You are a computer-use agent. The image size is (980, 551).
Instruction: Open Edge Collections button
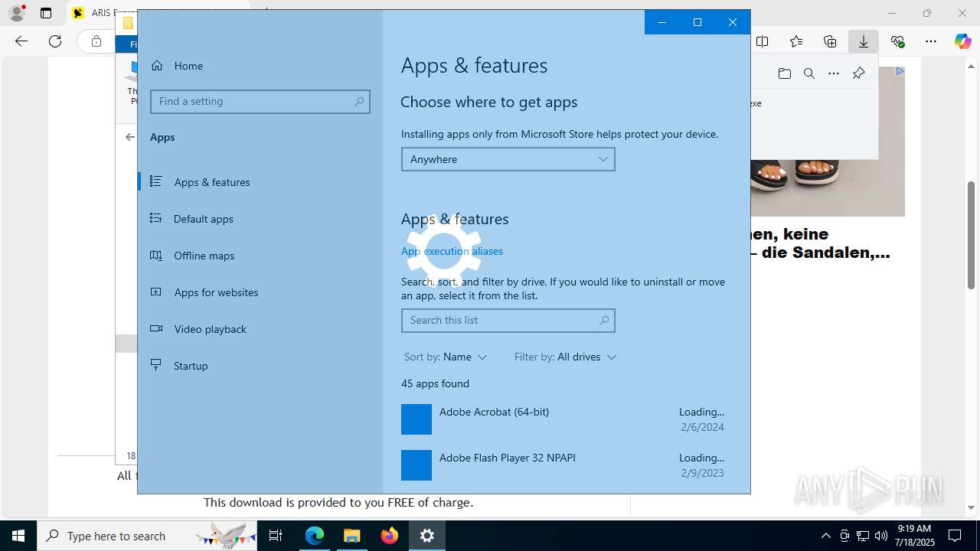pyautogui.click(x=830, y=41)
